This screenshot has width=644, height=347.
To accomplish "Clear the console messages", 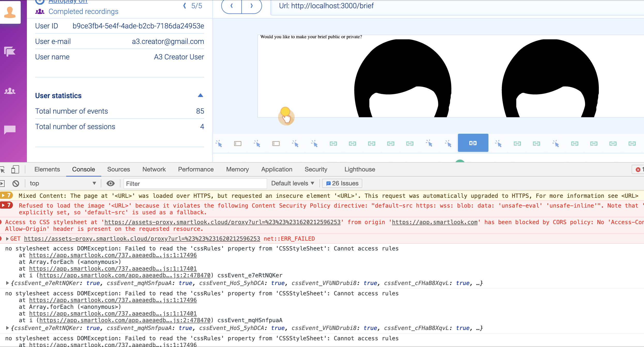I will 16,183.
